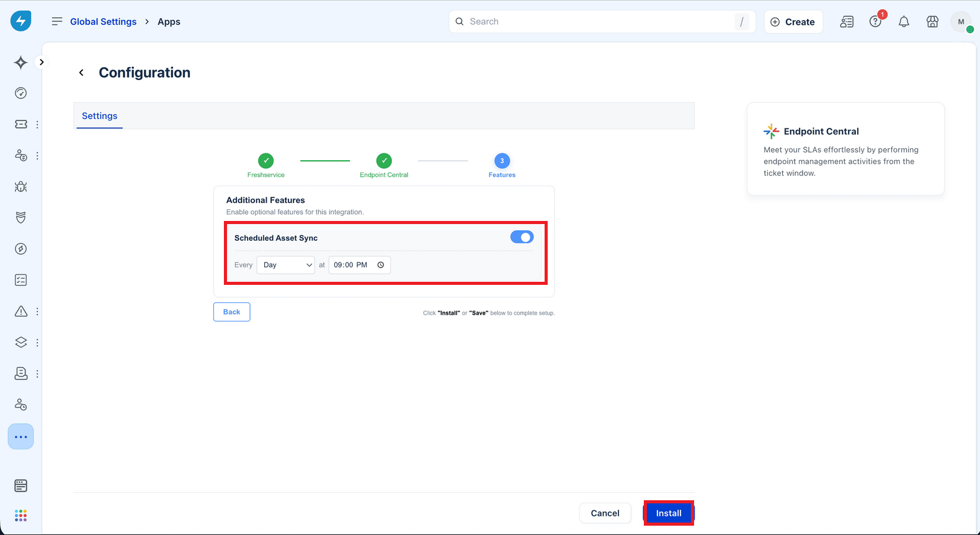Viewport: 980px width, 535px height.
Task: Open the Tickets icon in sidebar
Action: [20, 124]
